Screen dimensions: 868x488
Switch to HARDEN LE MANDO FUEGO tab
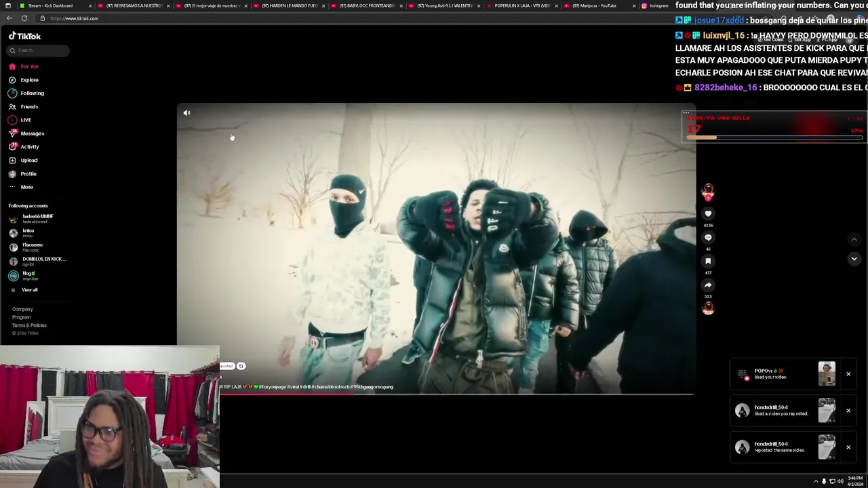click(x=290, y=5)
